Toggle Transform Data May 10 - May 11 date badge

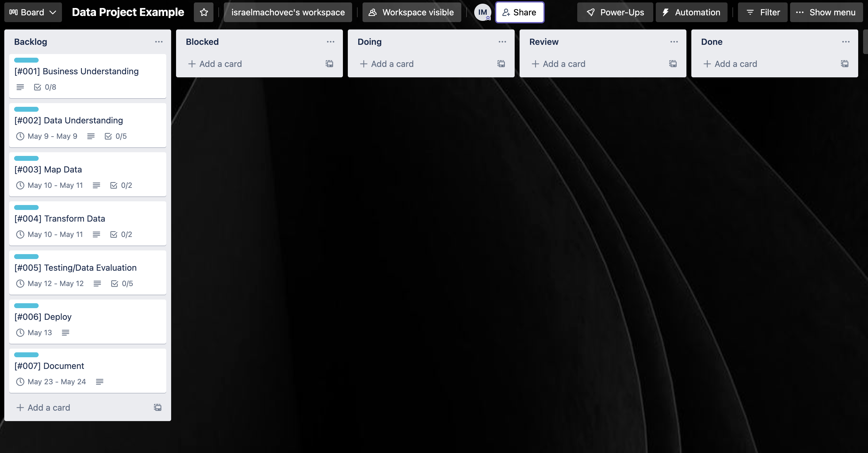pos(49,234)
